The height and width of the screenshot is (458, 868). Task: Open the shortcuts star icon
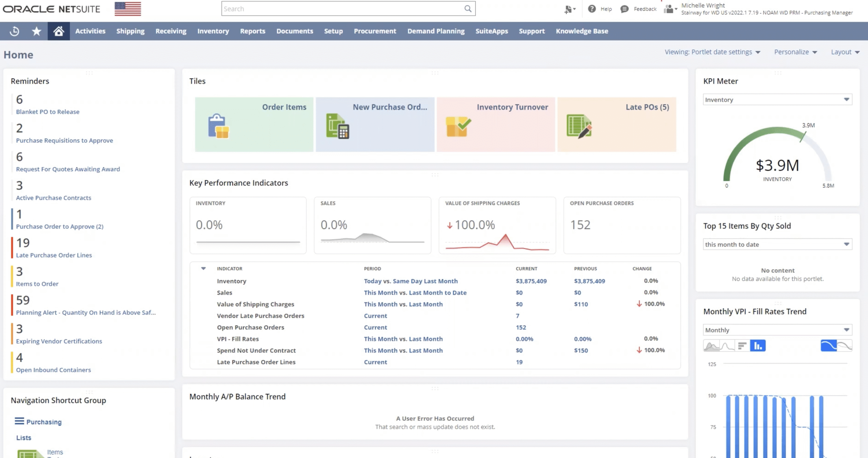tap(36, 31)
